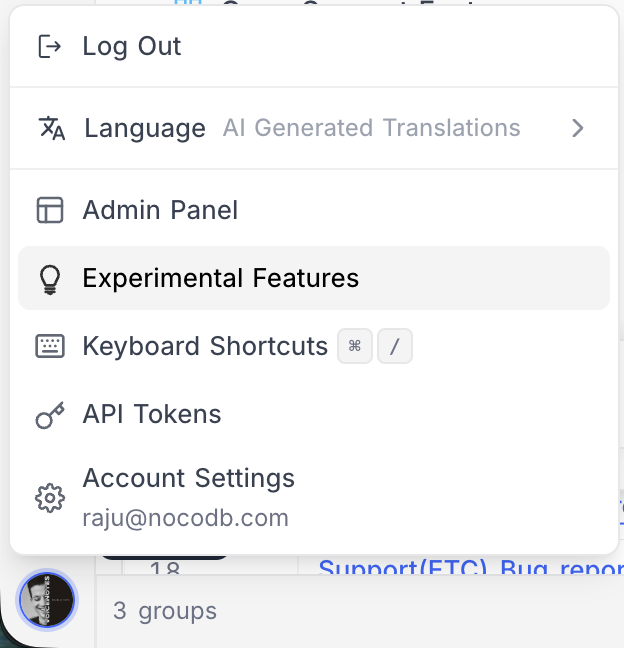Click the Keyboard Shortcuts keyboard icon
The image size is (624, 648).
pyautogui.click(x=49, y=346)
